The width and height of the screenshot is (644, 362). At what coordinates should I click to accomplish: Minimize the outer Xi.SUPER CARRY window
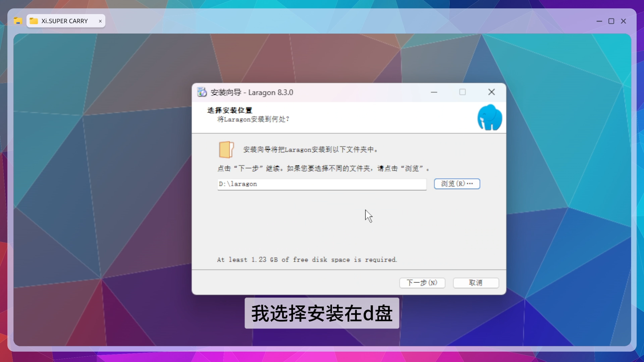[x=599, y=21]
